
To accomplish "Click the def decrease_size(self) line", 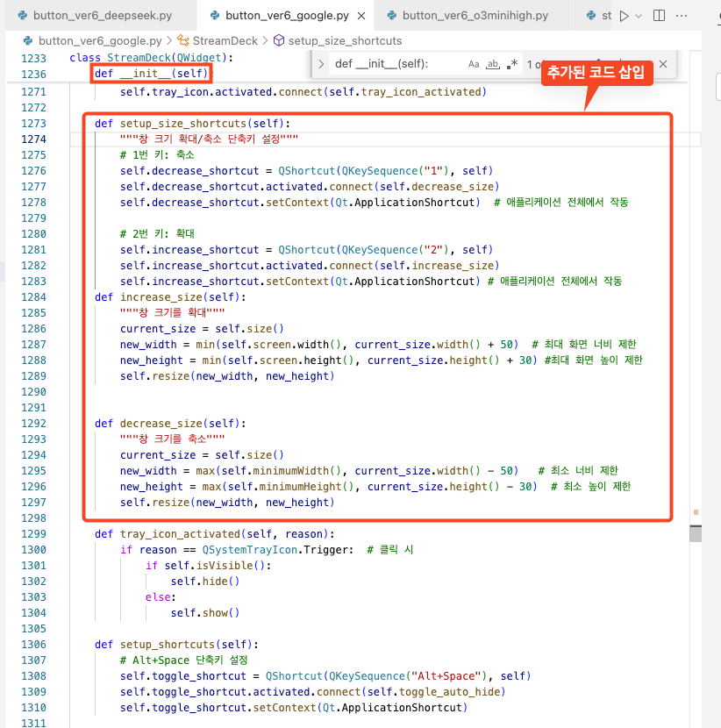I will click(x=170, y=424).
